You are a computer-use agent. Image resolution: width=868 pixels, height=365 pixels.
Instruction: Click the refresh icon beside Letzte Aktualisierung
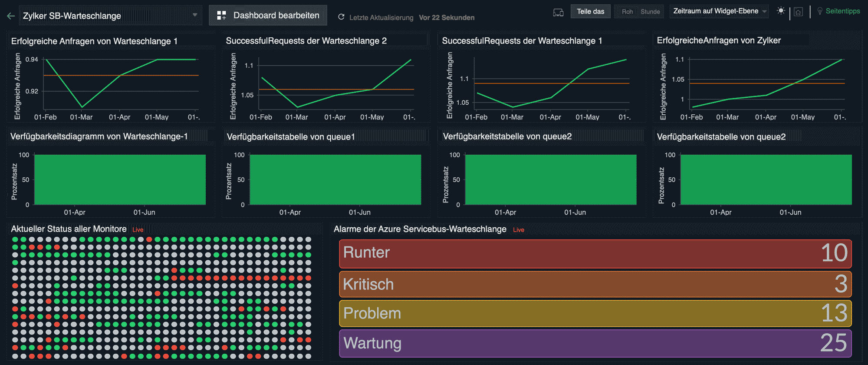[341, 17]
